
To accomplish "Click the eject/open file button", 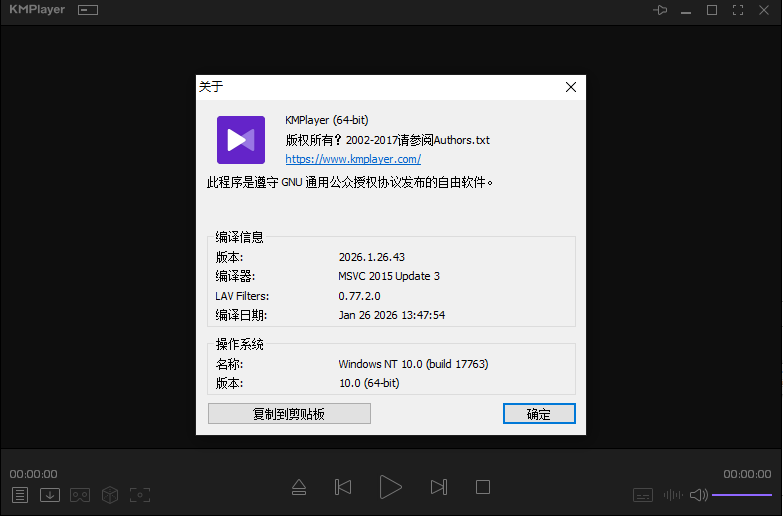I will pos(299,487).
